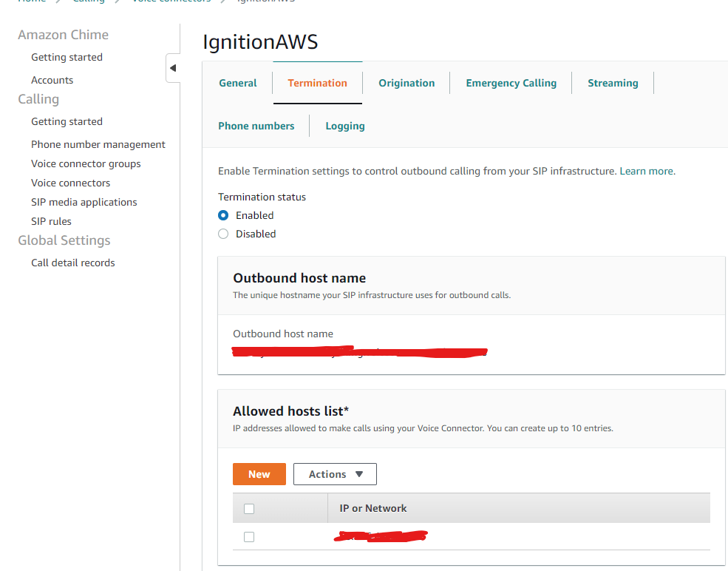Switch to the Logging tab
The height and width of the screenshot is (571, 728).
point(345,126)
